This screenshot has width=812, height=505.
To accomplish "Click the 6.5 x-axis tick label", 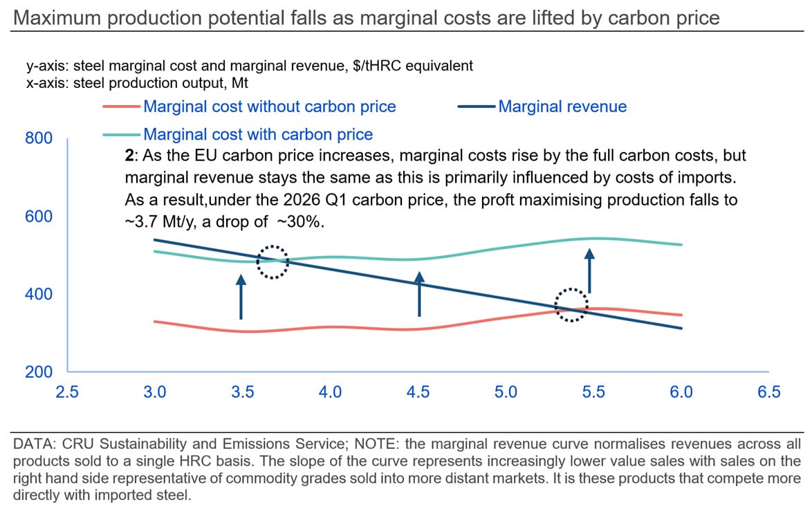I will (769, 392).
